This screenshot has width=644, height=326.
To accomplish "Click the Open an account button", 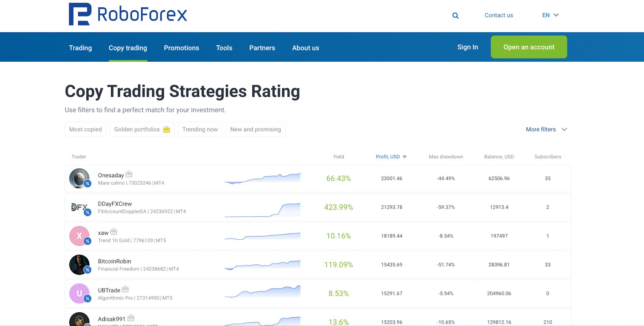I will 529,47.
